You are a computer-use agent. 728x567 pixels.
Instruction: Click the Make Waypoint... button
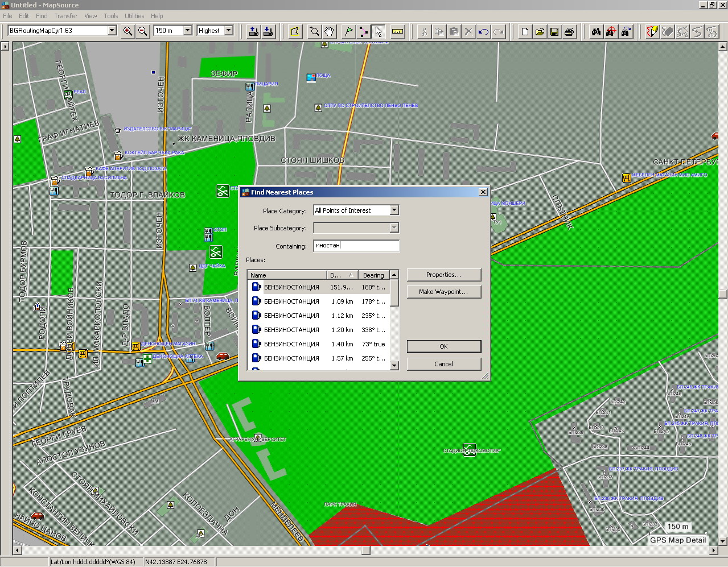tap(443, 292)
